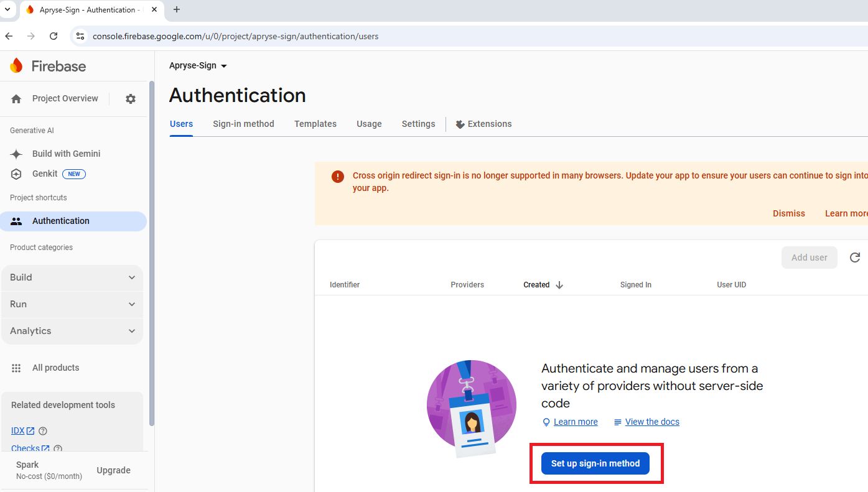
Task: Click the User UID column header
Action: (x=731, y=285)
